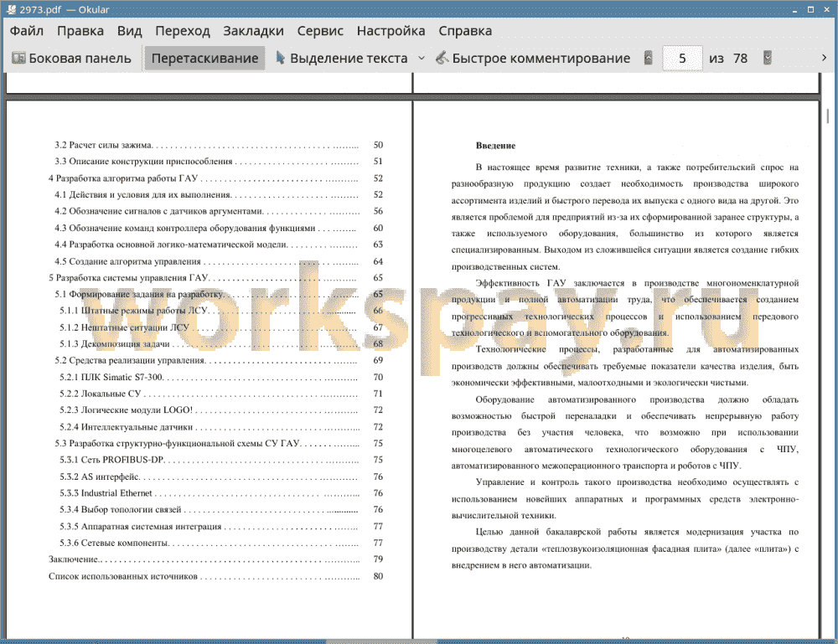Viewport: 838px width, 644px height.
Task: Click entry '5.3.1 Сеть PROFIBUS-DP'
Action: (x=111, y=460)
